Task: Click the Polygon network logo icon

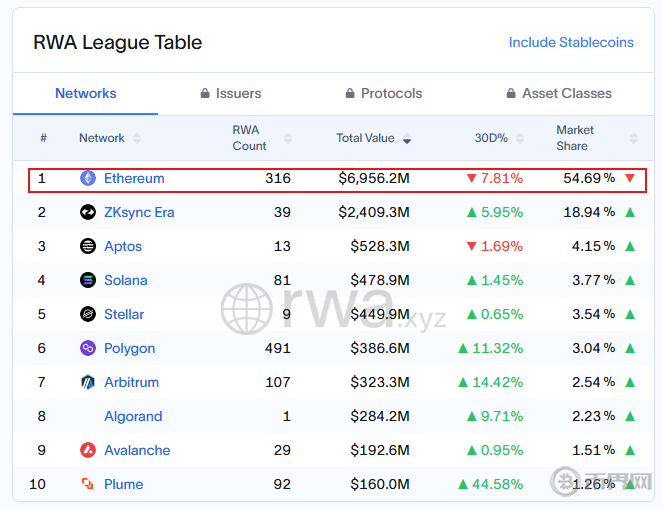Action: click(x=88, y=348)
